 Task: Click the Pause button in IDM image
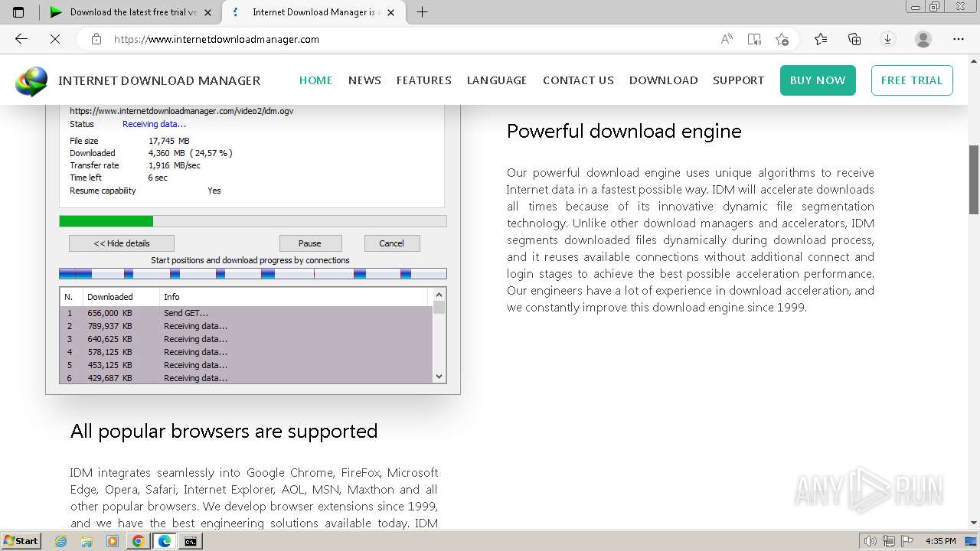[310, 243]
